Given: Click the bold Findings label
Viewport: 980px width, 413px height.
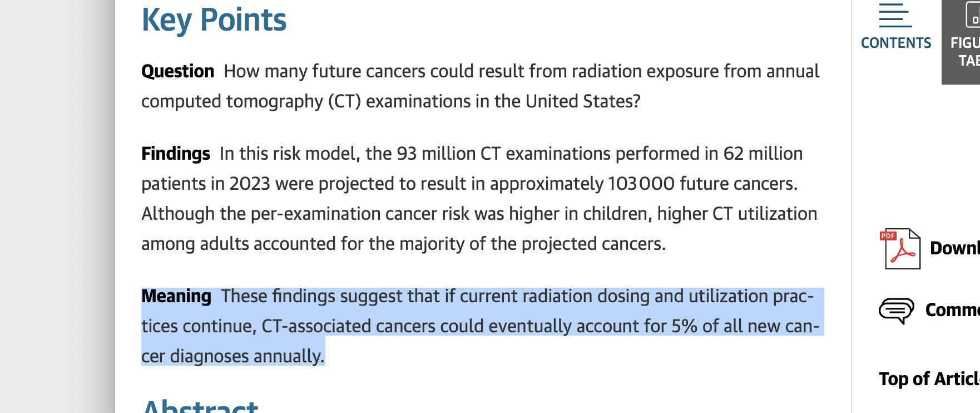Looking at the screenshot, I should point(176,154).
